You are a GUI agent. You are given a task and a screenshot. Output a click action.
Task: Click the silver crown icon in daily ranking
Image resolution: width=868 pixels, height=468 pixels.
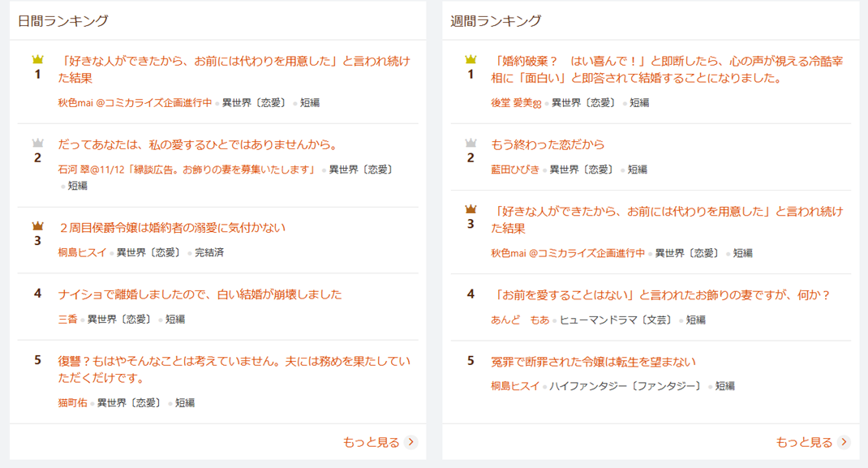click(x=37, y=143)
